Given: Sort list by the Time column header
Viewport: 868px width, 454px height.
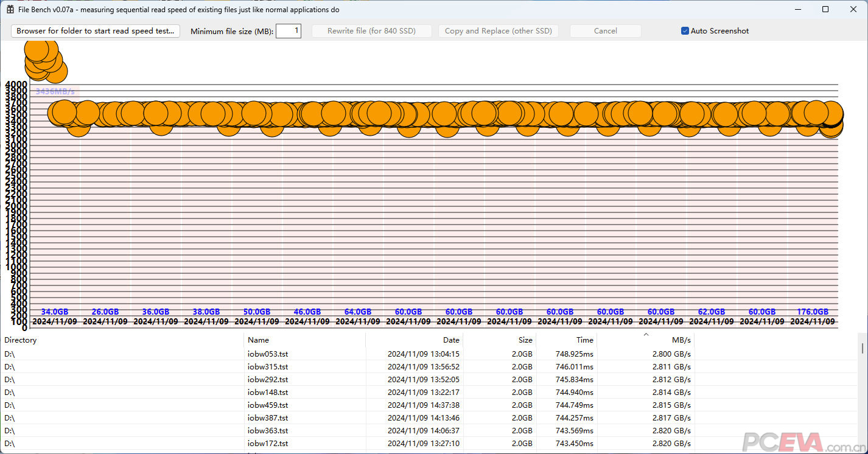Looking at the screenshot, I should [x=566, y=340].
